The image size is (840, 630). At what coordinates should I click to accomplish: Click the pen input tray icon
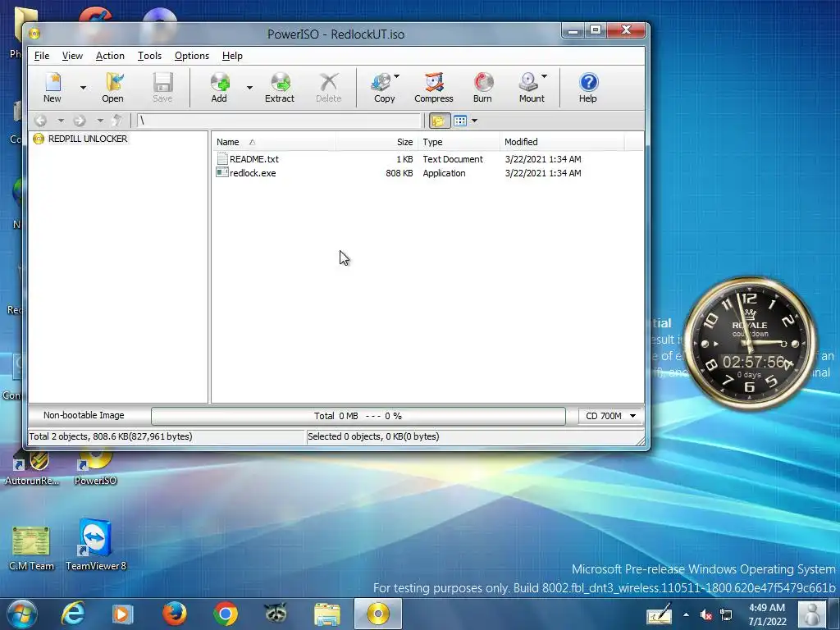pos(660,614)
